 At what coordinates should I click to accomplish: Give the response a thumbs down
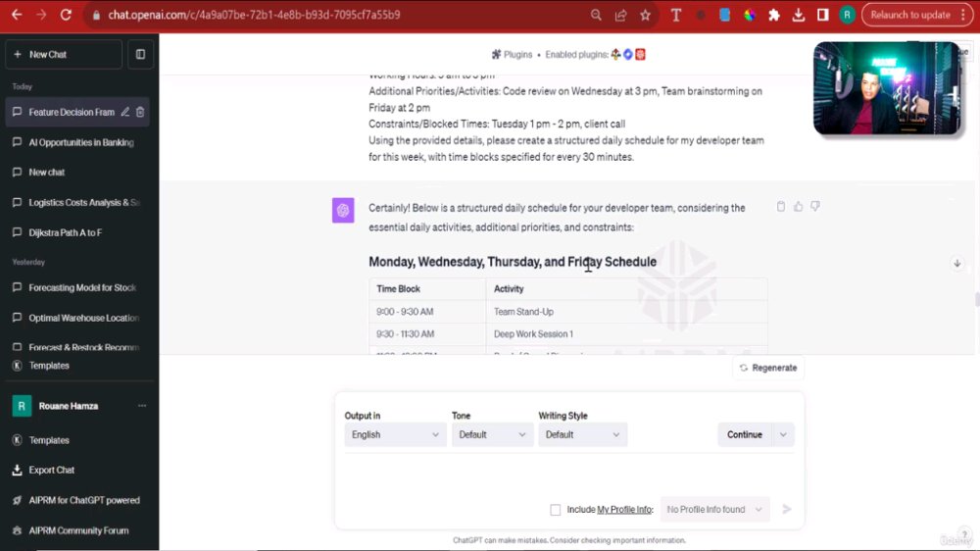(815, 207)
